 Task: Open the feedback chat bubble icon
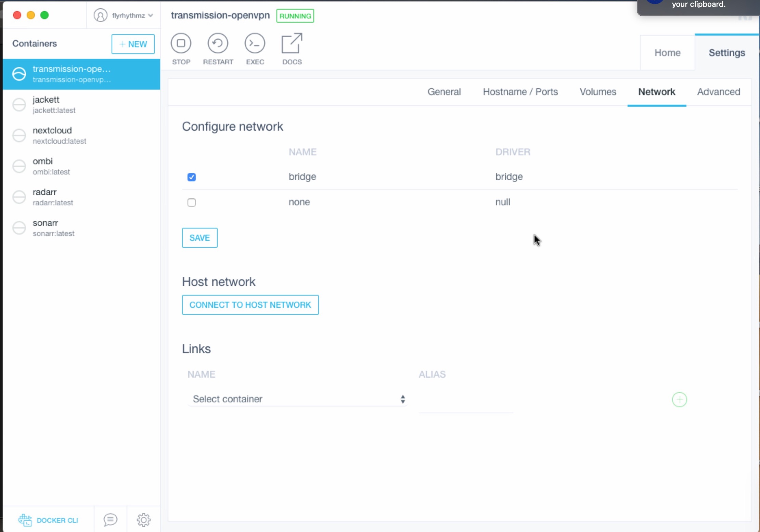pos(110,520)
